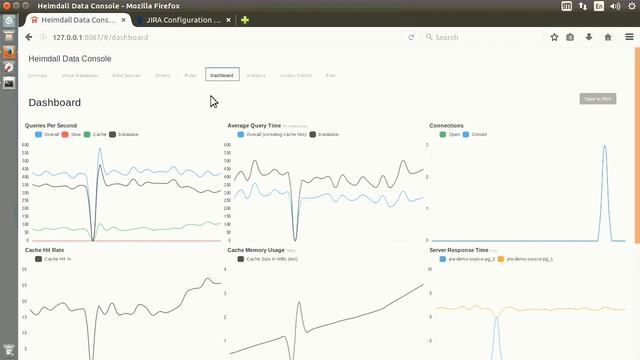Reload the page with the refresh icon
The image size is (640, 360).
coord(411,37)
